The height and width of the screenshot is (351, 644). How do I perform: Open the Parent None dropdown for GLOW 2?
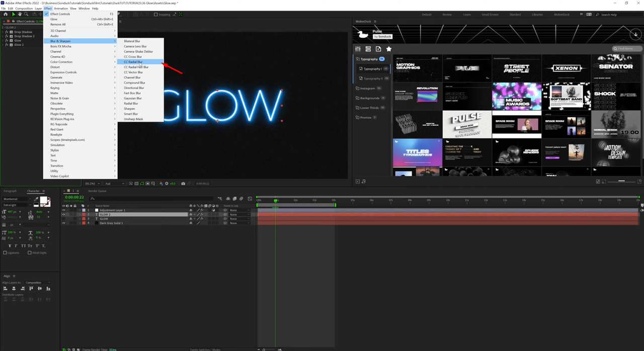click(x=239, y=215)
